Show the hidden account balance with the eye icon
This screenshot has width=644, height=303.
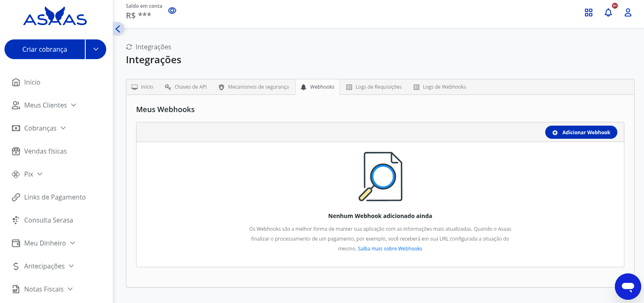172,11
